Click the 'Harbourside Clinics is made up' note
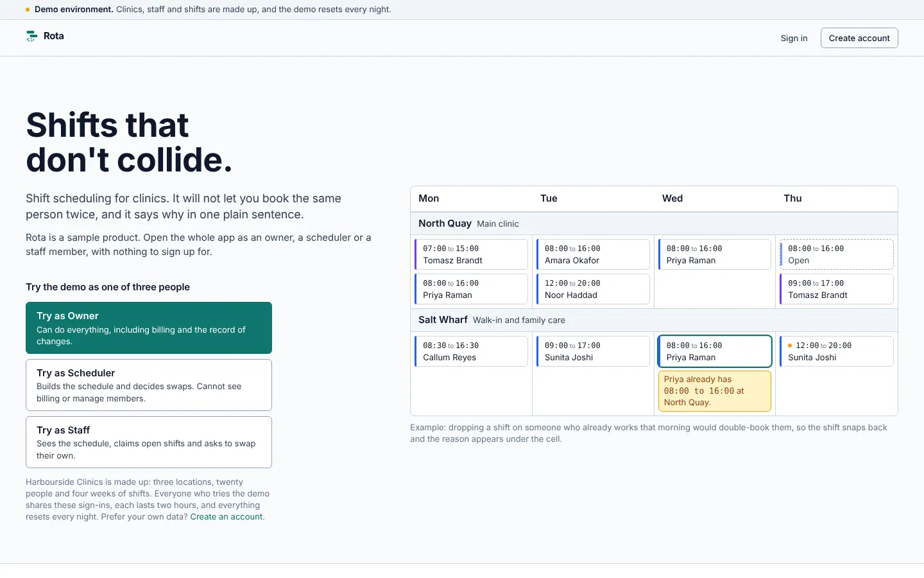 coord(148,499)
